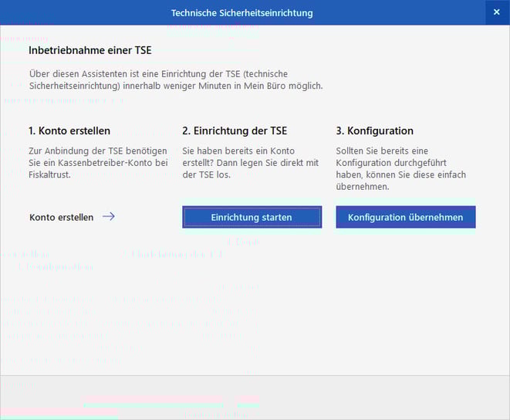Click the intro paragraph starting Über diesen Assistenten

[x=176, y=80]
